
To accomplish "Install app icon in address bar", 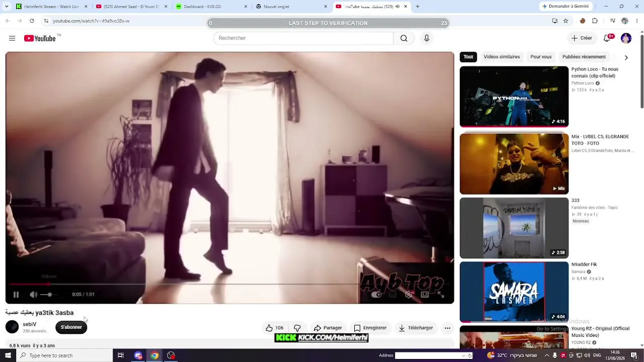I will pos(554,21).
